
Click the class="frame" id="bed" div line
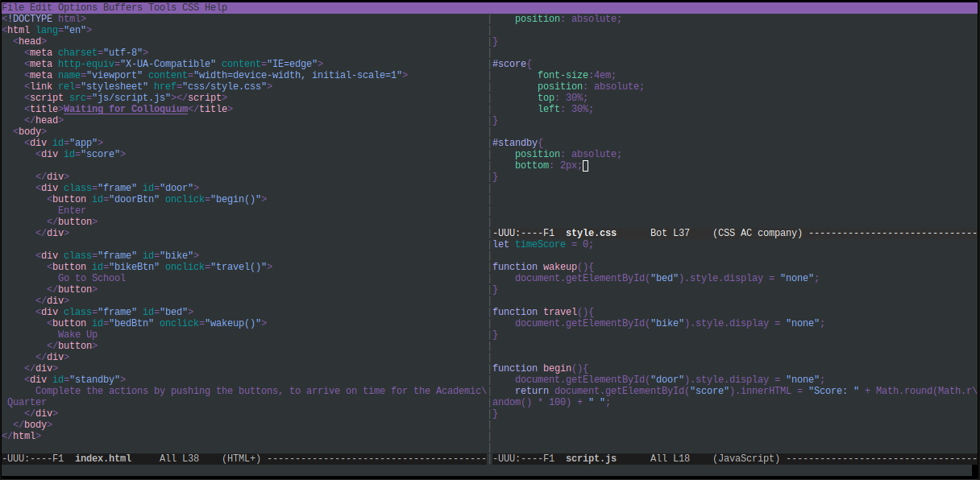pyautogui.click(x=114, y=312)
